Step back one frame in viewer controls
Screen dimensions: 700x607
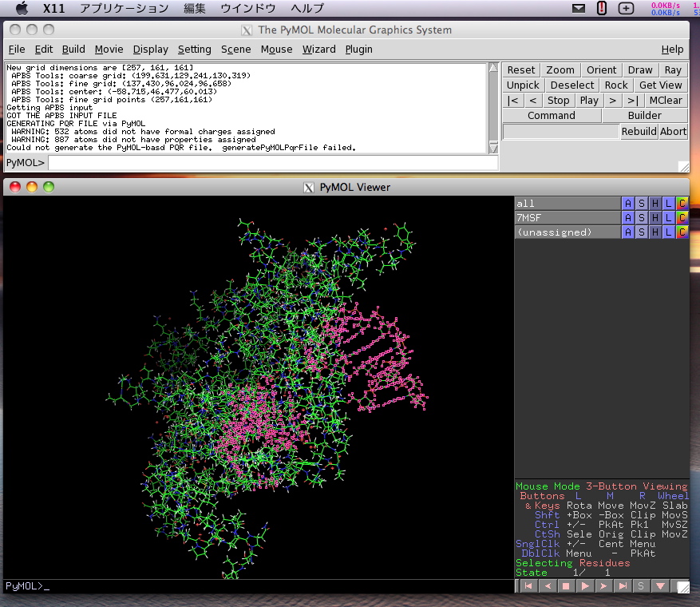tap(548, 586)
